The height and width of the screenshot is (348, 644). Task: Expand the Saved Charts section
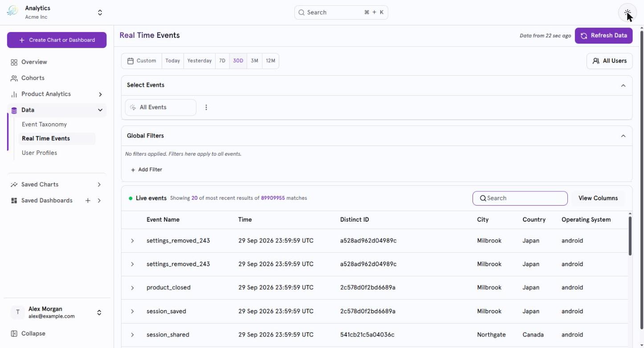pos(99,185)
